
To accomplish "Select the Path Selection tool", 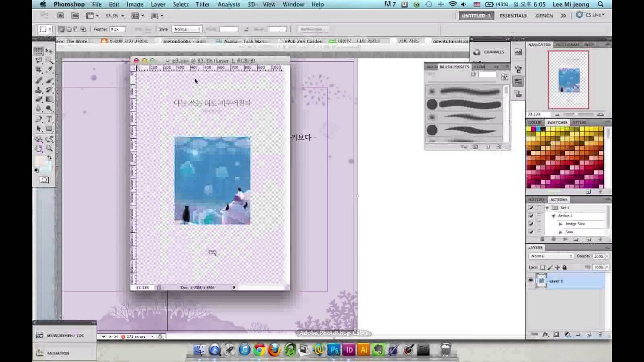I will coord(38,128).
